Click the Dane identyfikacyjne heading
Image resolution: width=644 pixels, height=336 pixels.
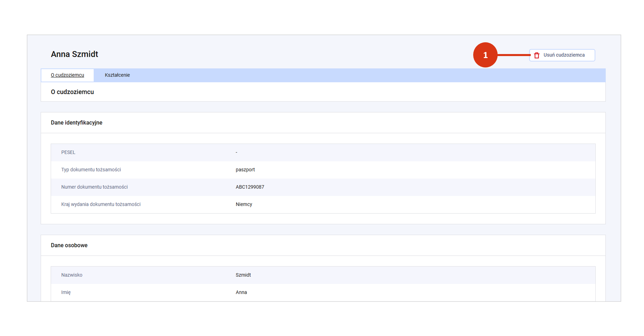pos(77,123)
